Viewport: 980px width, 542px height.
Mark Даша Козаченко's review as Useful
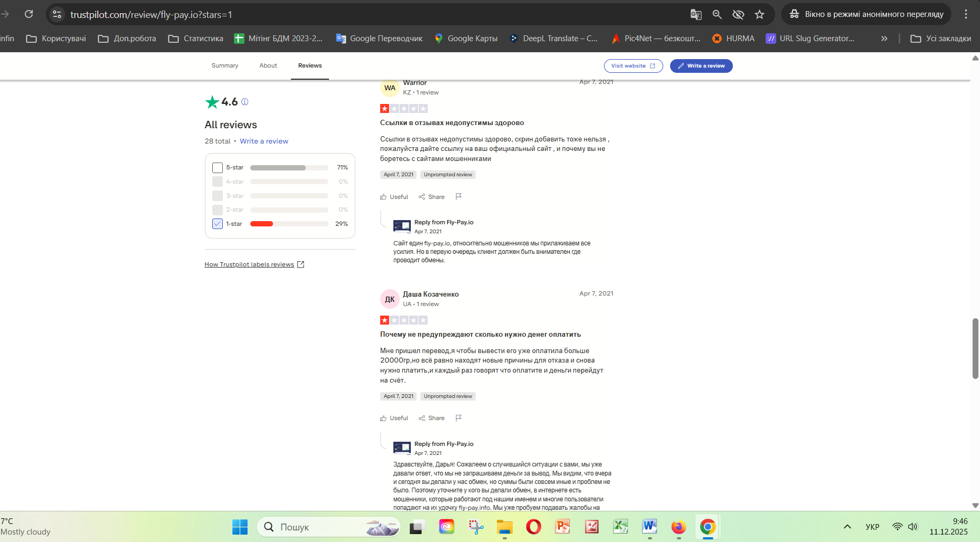[394, 418]
